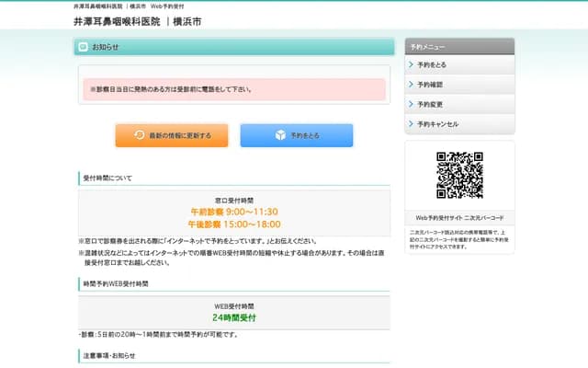Click the green 24時間受付 text
The width and height of the screenshot is (588, 368).
pyautogui.click(x=234, y=317)
